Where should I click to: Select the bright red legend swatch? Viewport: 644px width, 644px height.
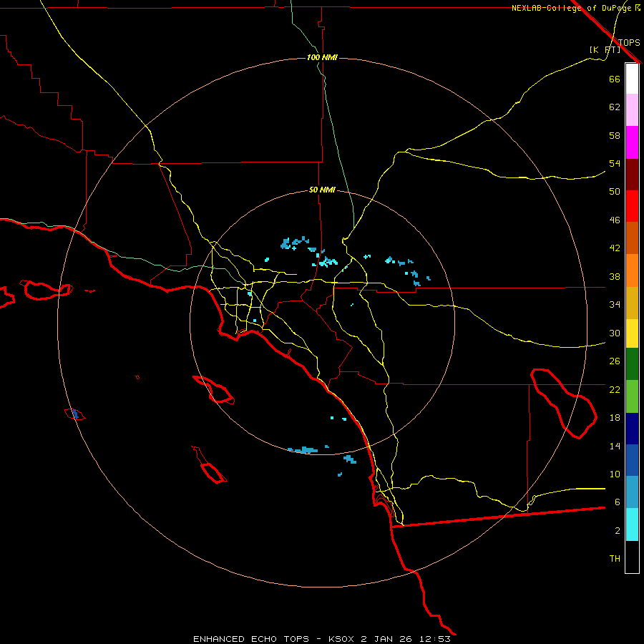pos(632,206)
